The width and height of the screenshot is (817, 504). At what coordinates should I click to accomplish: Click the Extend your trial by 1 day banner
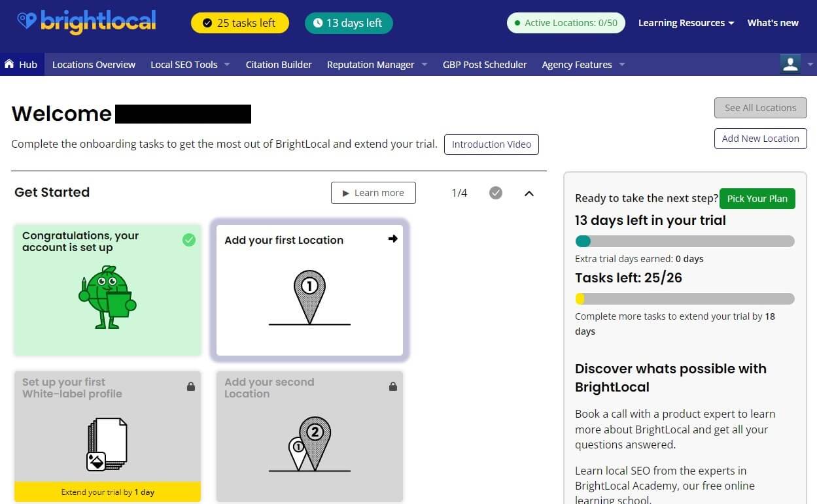point(107,492)
